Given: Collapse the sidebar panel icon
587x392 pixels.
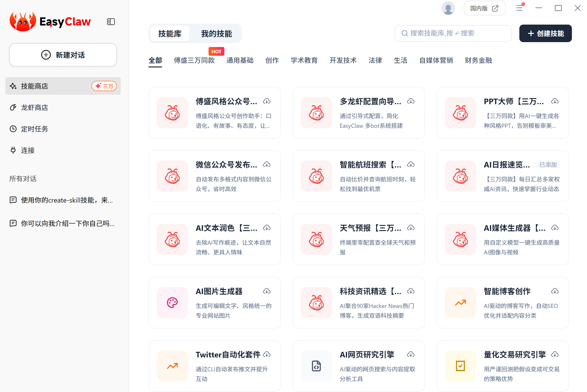Looking at the screenshot, I should click(111, 22).
